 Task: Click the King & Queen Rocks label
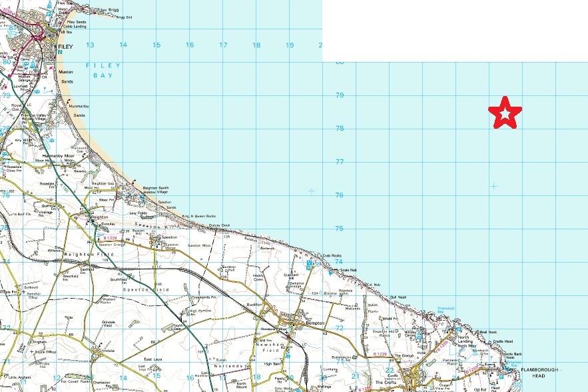point(199,216)
